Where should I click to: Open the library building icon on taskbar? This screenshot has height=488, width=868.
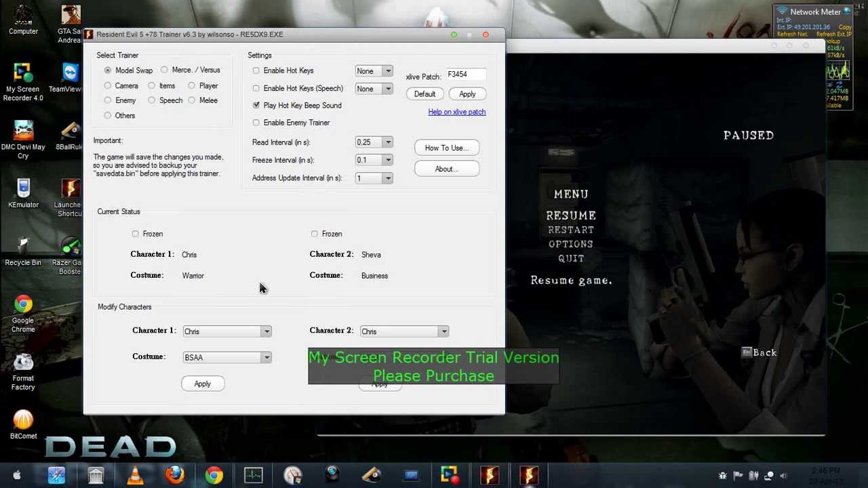tap(96, 476)
